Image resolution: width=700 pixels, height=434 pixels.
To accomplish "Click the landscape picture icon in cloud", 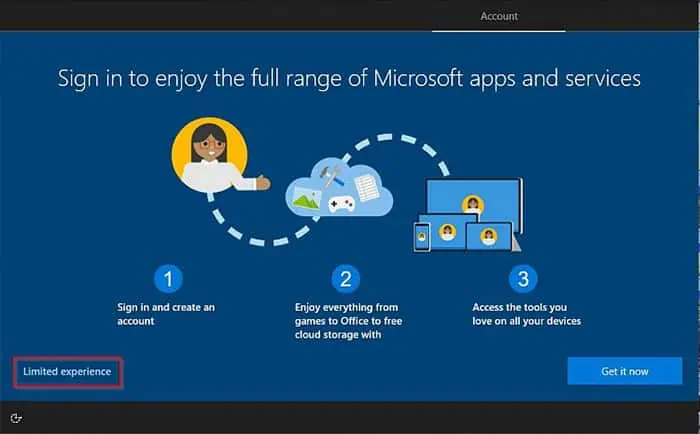I will point(307,199).
